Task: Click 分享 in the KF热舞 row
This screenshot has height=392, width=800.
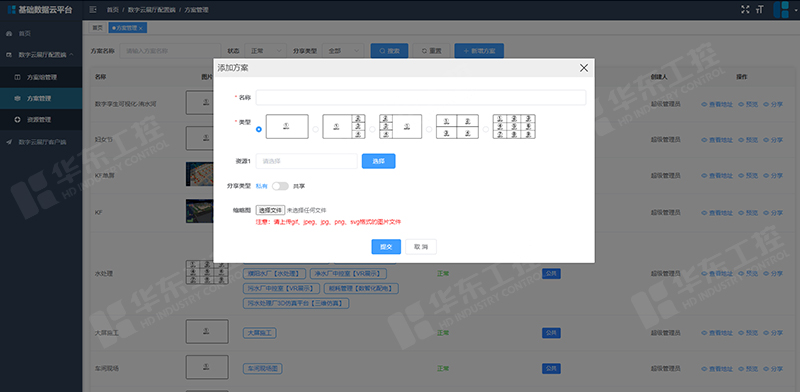Action: tap(773, 176)
